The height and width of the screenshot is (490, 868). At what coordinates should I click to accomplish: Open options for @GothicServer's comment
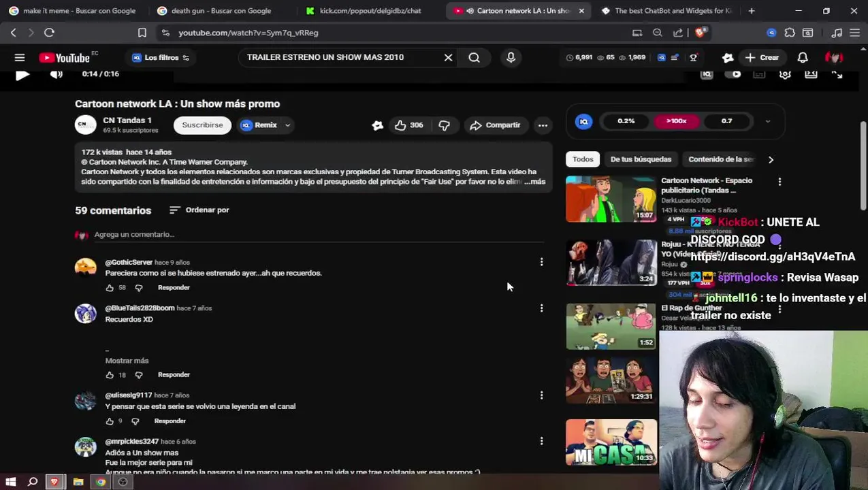pyautogui.click(x=541, y=262)
